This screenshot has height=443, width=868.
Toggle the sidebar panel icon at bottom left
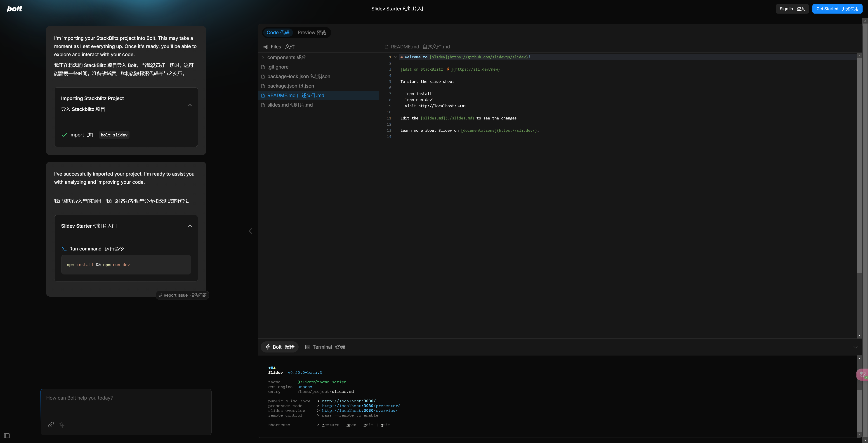tap(7, 436)
